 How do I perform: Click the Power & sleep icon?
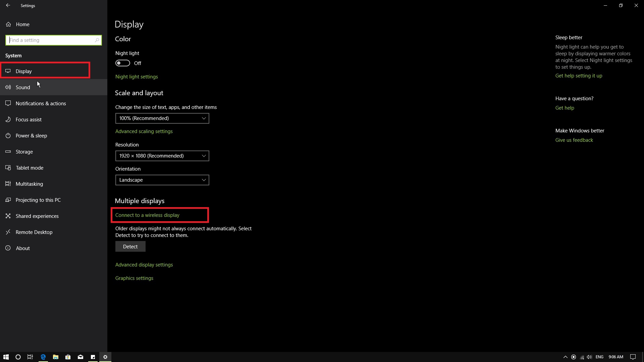click(x=8, y=136)
